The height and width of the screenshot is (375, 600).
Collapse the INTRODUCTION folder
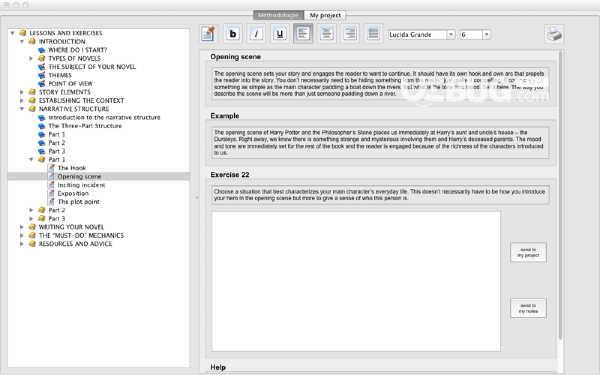(x=22, y=41)
